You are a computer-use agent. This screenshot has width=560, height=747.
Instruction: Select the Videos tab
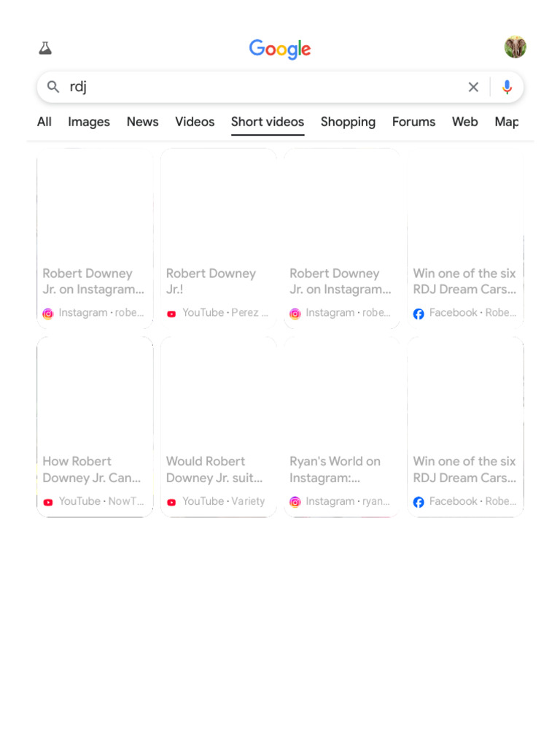click(195, 122)
